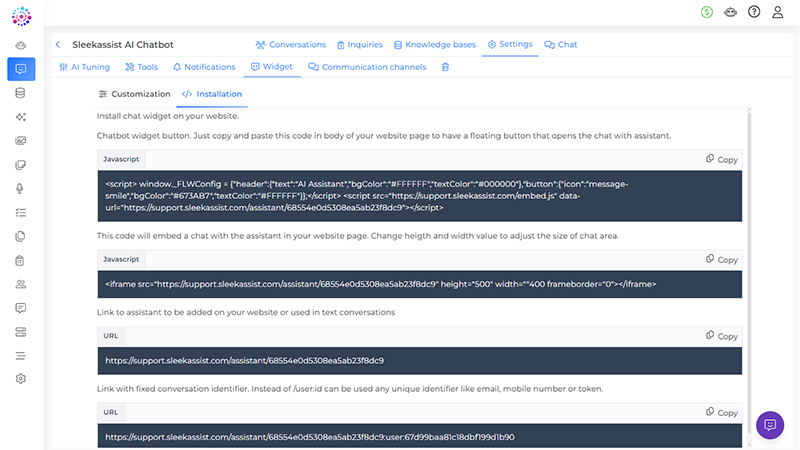This screenshot has height=450, width=800.
Task: Copy the fixed conversation identifier URL
Action: click(721, 412)
